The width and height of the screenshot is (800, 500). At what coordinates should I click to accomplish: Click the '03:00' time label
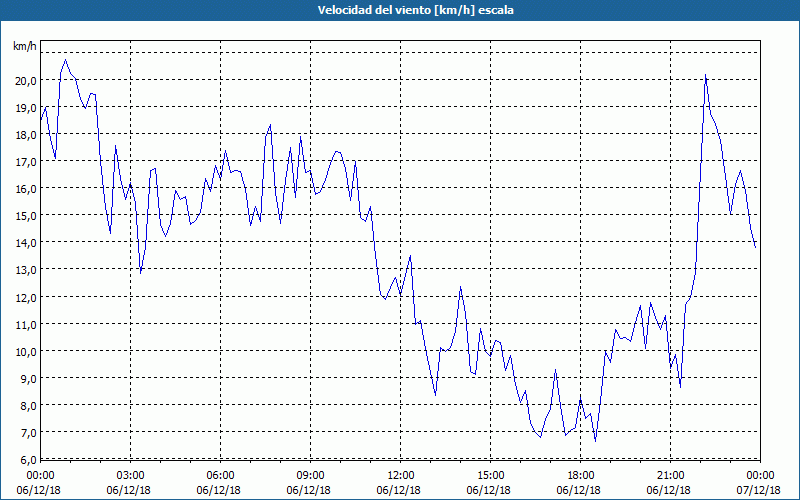[131, 476]
